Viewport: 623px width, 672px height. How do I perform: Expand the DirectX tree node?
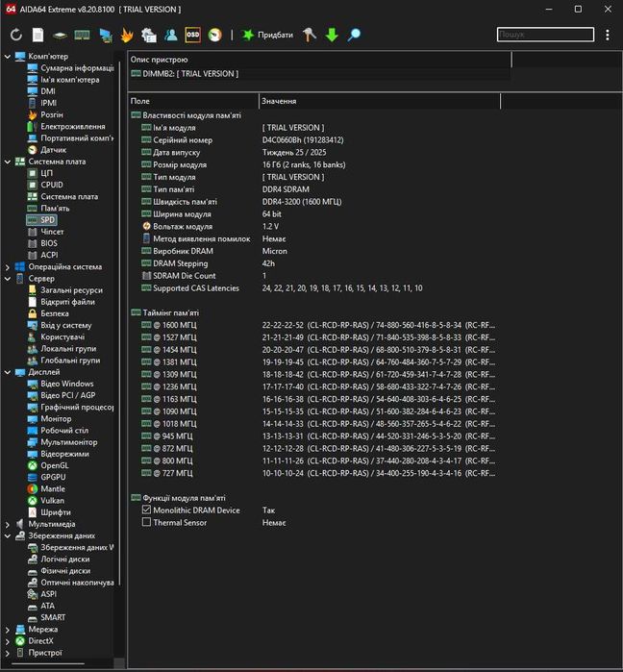click(x=8, y=641)
